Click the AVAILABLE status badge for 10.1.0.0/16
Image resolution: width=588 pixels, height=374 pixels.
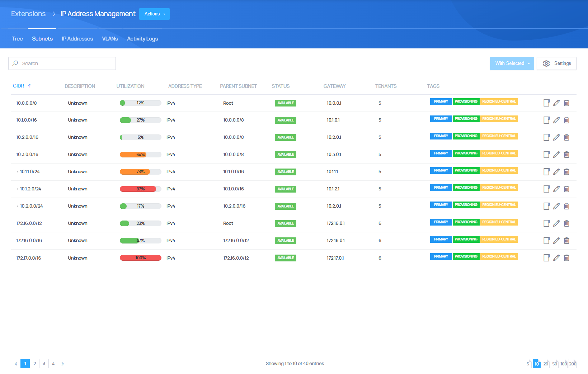(x=286, y=120)
